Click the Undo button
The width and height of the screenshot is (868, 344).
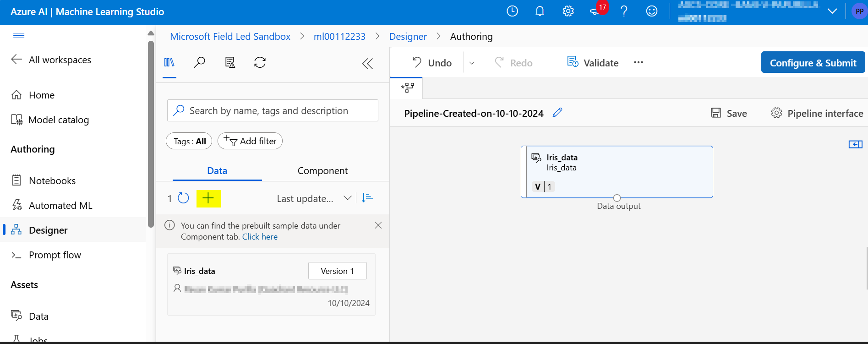click(431, 63)
